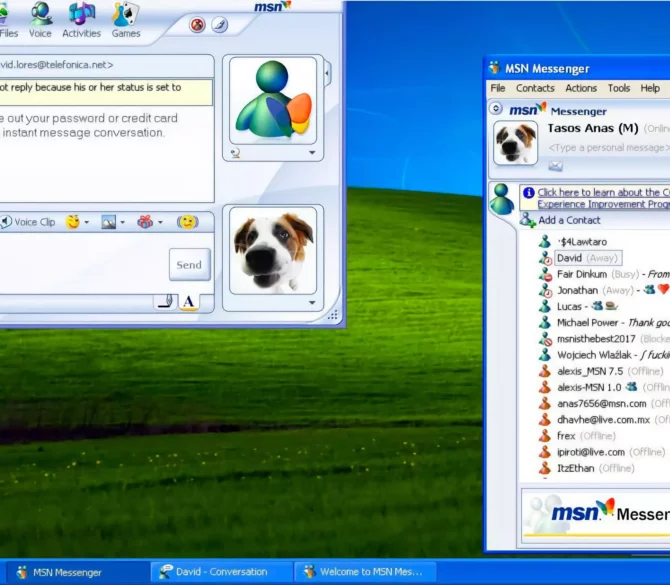Click the Send button
670x585 pixels.
click(190, 265)
